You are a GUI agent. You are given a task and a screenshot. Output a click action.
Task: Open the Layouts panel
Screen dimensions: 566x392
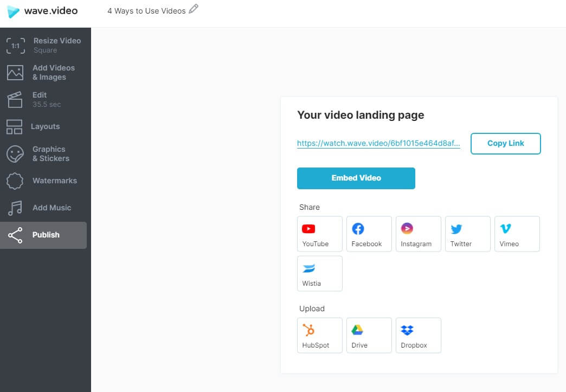coord(45,126)
